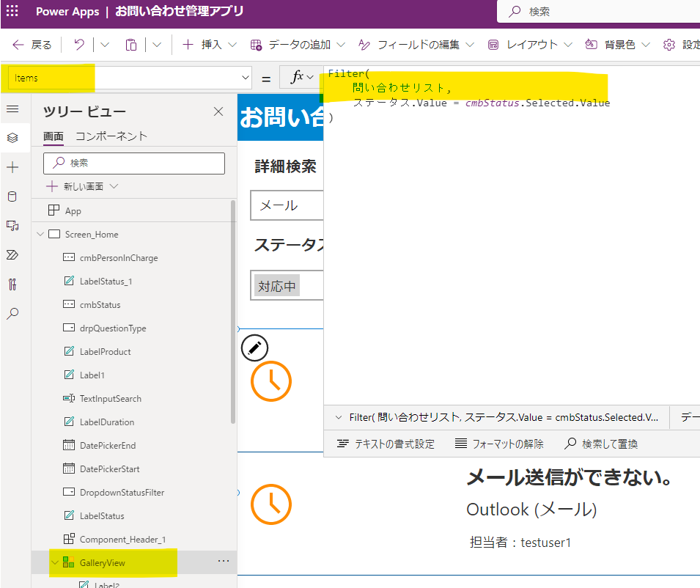Close the ツリー ビュー panel
The image size is (700, 588).
pos(218,111)
